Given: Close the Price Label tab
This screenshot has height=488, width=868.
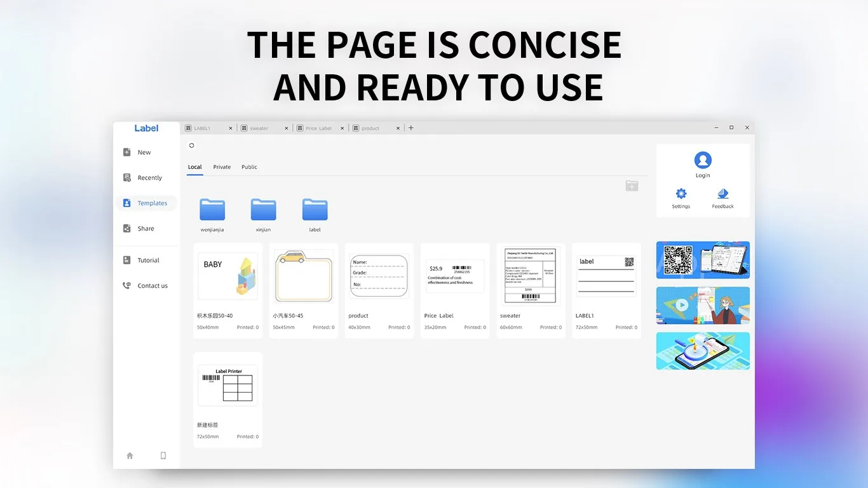Looking at the screenshot, I should (342, 128).
